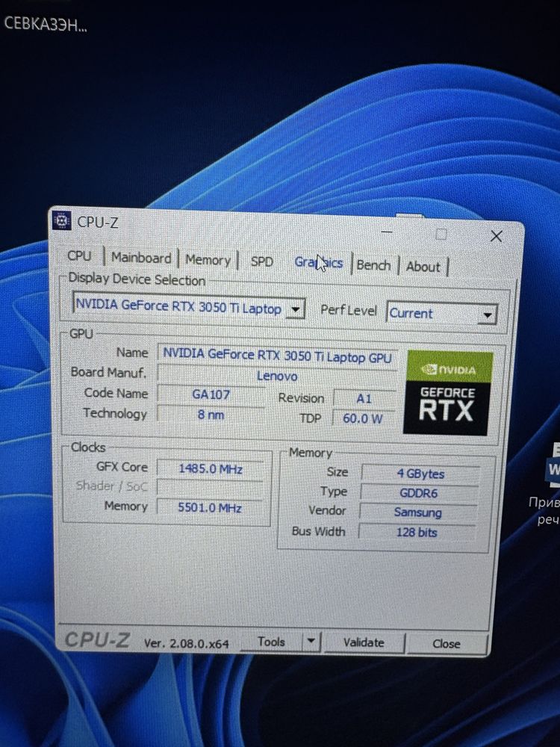Click the NVIDIA GeForce RTX 3050 Ti Laptop combo box
This screenshot has height=747, width=560.
[x=188, y=306]
